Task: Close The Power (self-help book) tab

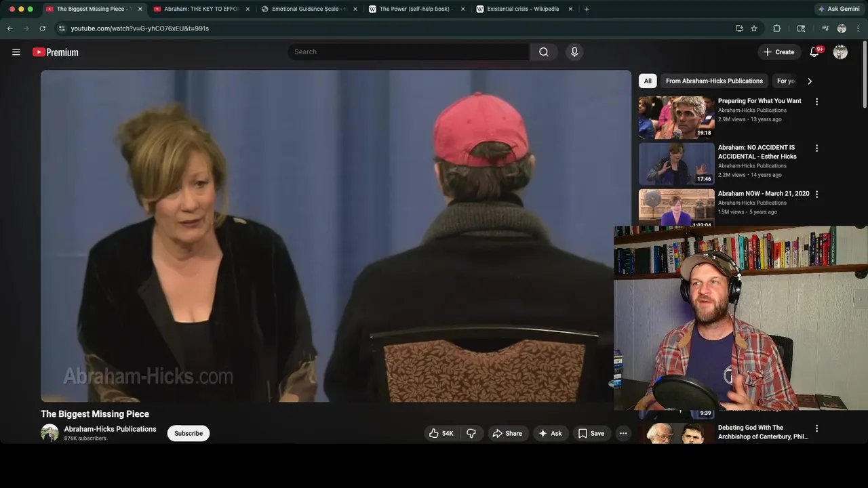Action: point(462,9)
